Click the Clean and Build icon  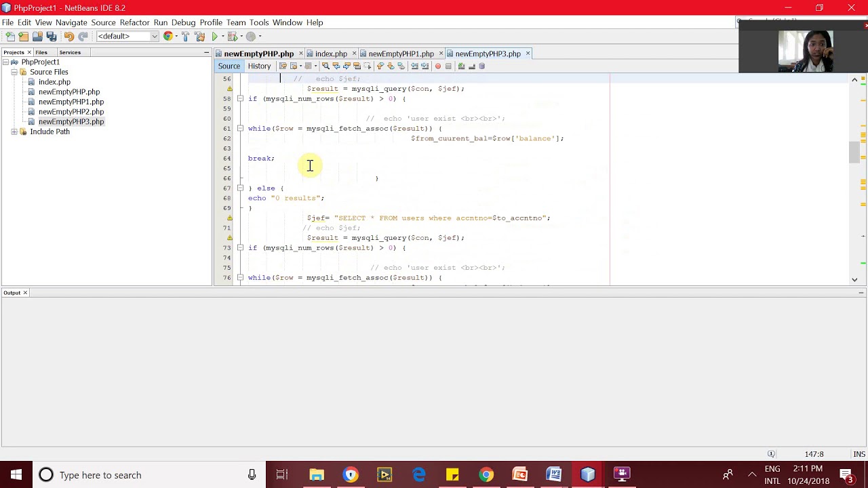coord(199,36)
